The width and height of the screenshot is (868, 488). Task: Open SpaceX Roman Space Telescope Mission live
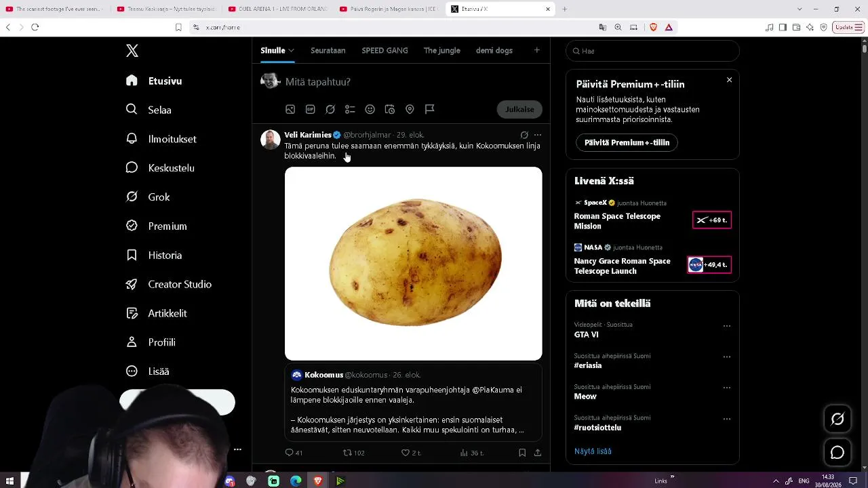(x=652, y=215)
